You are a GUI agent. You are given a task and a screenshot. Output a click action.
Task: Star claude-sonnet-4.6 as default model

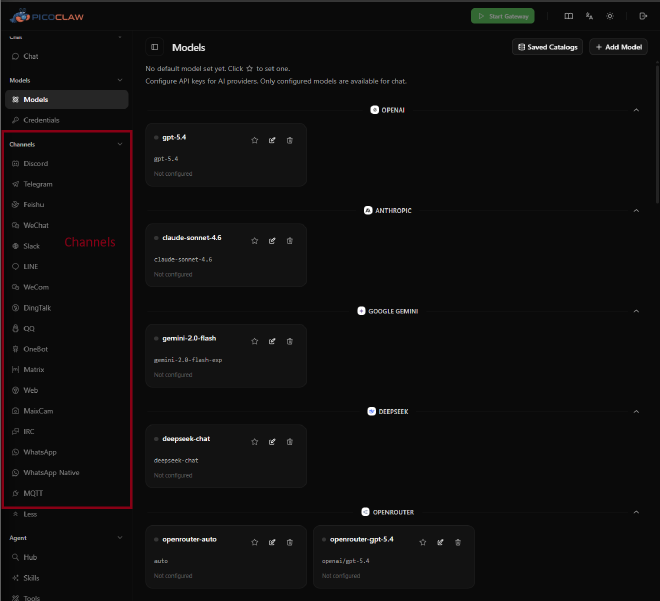tap(255, 241)
